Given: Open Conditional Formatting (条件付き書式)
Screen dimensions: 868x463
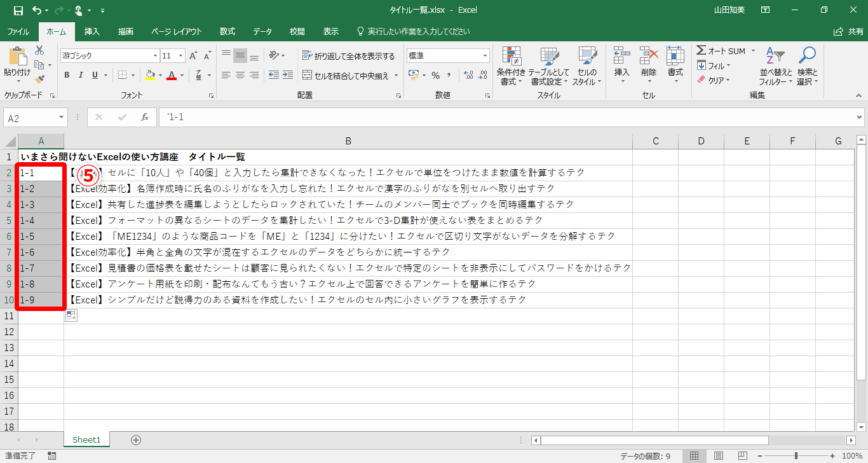Looking at the screenshot, I should (x=512, y=66).
